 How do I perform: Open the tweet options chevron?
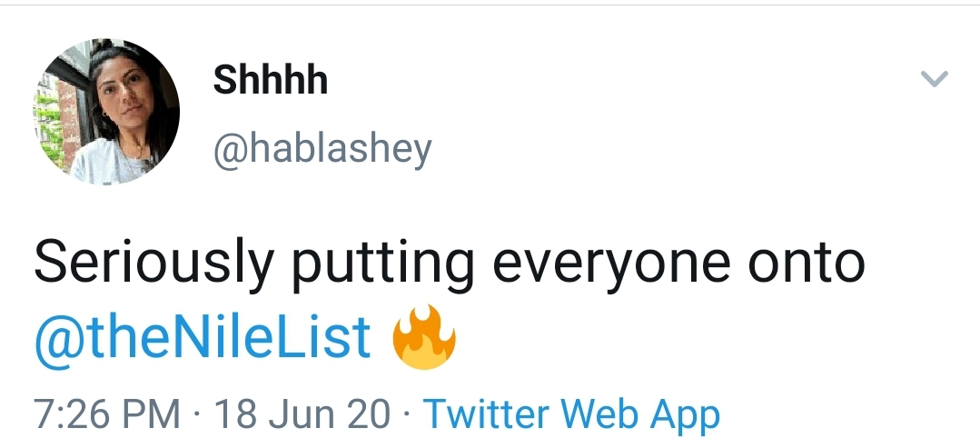[x=935, y=79]
